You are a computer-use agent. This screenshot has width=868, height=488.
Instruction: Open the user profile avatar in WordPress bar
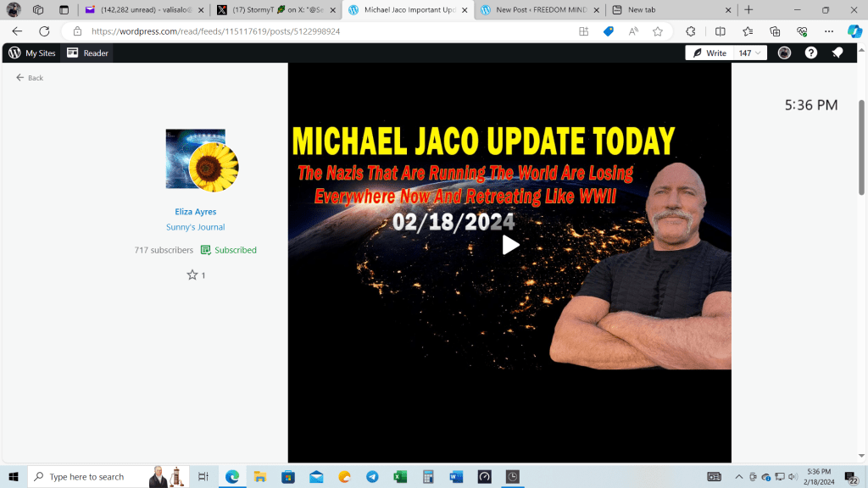click(785, 53)
